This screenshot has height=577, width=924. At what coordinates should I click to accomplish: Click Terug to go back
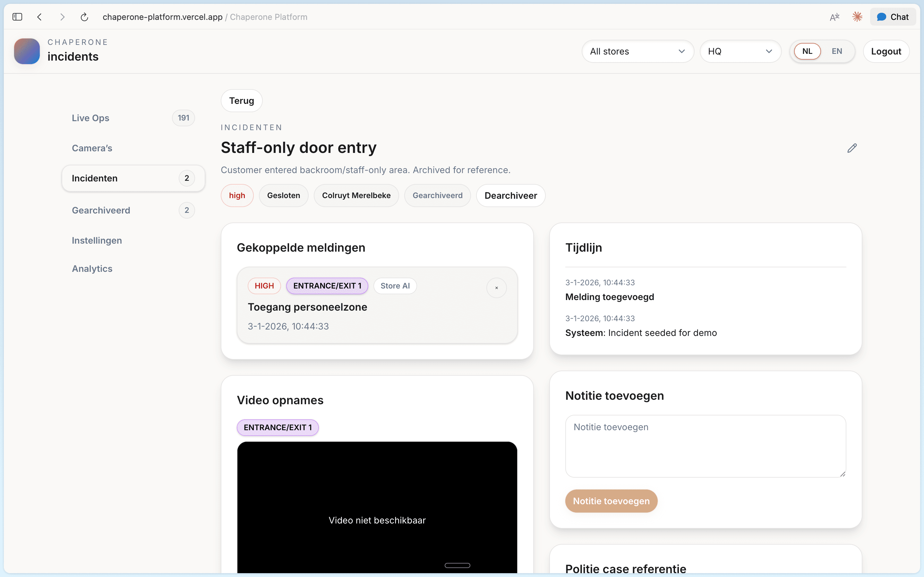[x=241, y=100]
